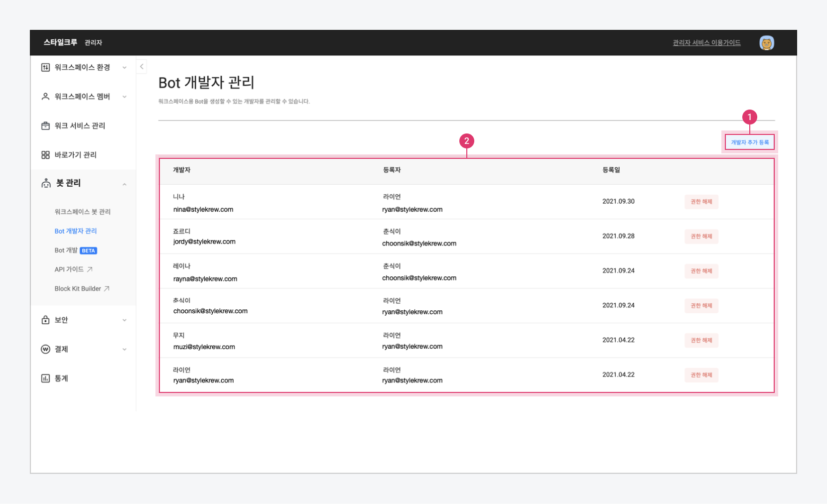Click 스타일크루 logo in header
The image size is (827, 504).
point(60,42)
